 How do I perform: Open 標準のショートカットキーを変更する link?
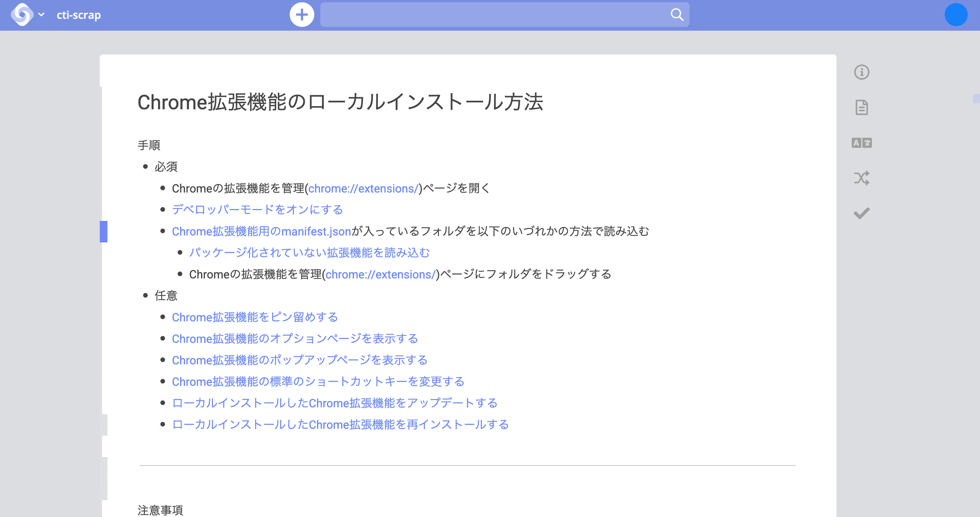pos(318,382)
